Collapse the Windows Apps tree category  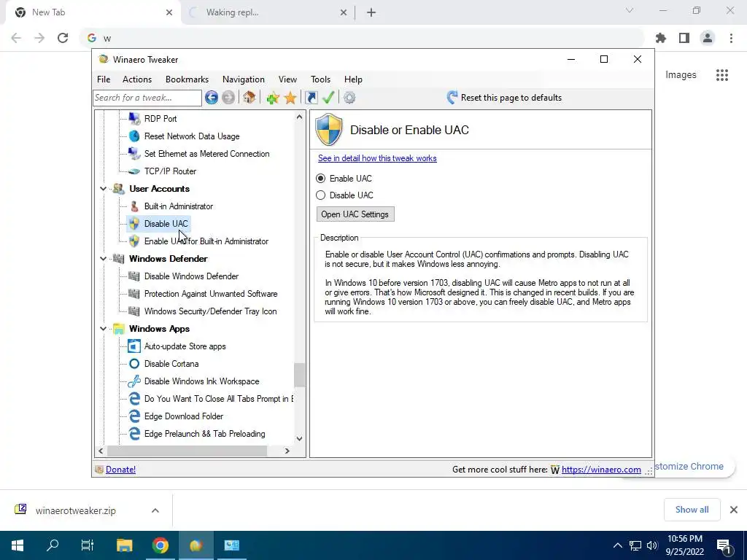point(103,329)
